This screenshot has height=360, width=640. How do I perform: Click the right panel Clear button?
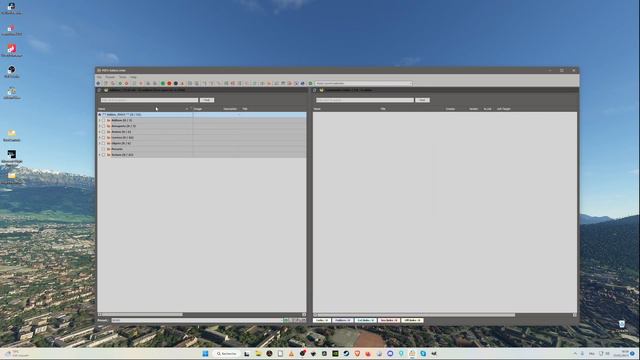coord(422,100)
